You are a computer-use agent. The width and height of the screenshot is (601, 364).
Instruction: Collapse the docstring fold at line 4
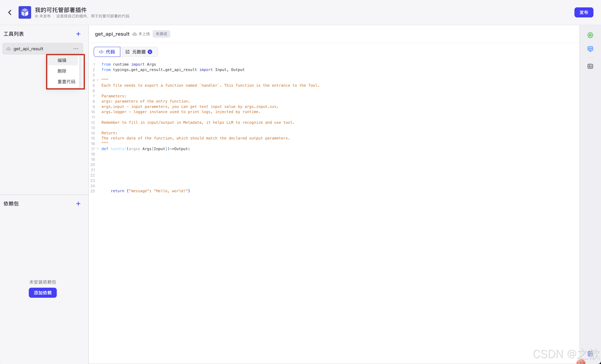(98, 80)
